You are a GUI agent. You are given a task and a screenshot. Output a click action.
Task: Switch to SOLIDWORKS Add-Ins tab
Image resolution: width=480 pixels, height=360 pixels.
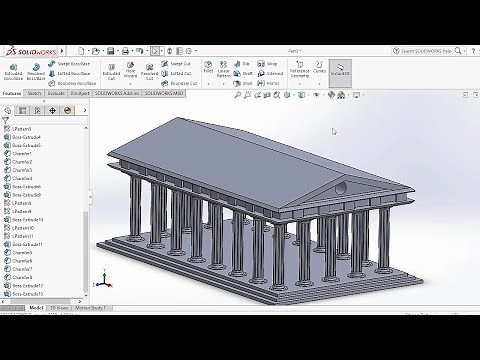pos(117,94)
